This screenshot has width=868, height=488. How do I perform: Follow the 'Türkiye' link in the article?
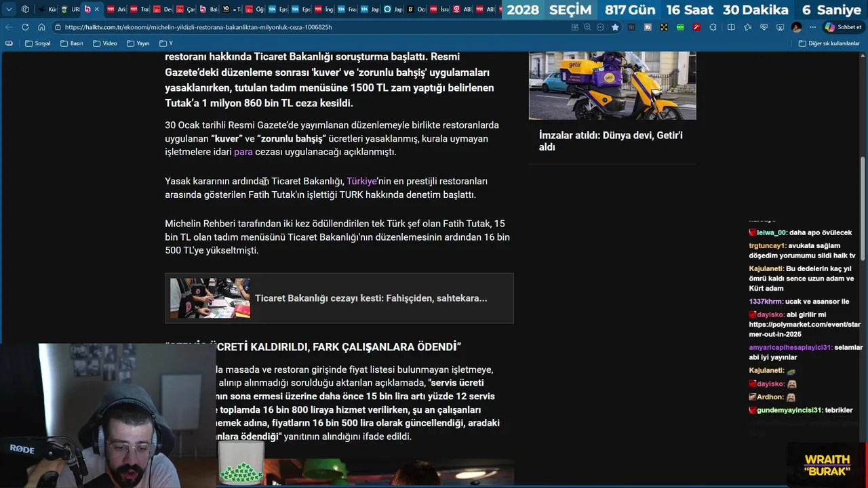pyautogui.click(x=361, y=181)
